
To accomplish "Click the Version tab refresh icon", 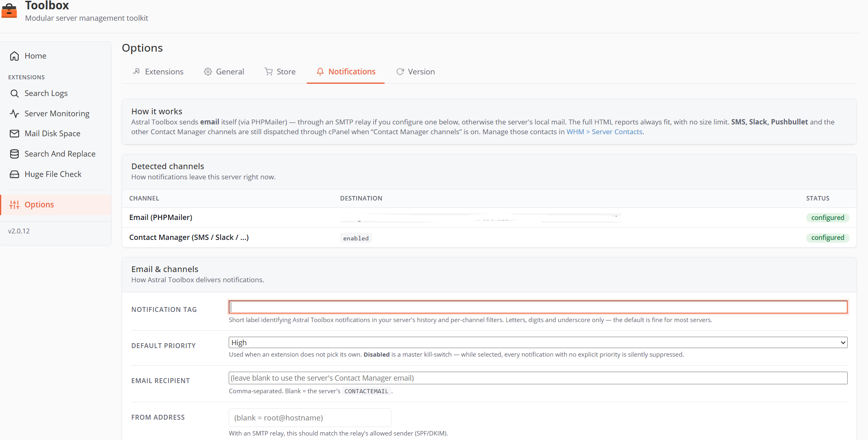I will tap(400, 72).
